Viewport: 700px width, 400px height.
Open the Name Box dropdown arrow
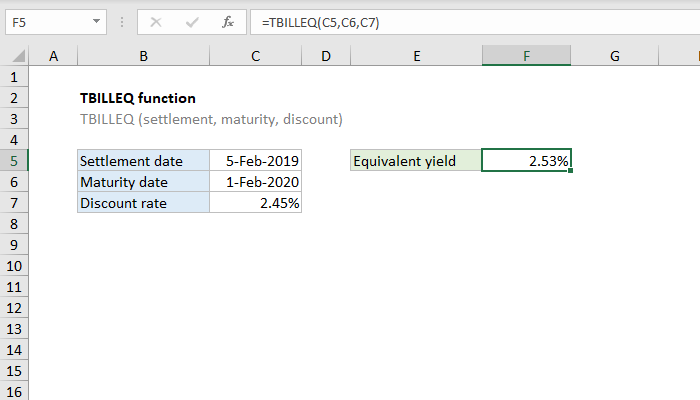click(96, 21)
